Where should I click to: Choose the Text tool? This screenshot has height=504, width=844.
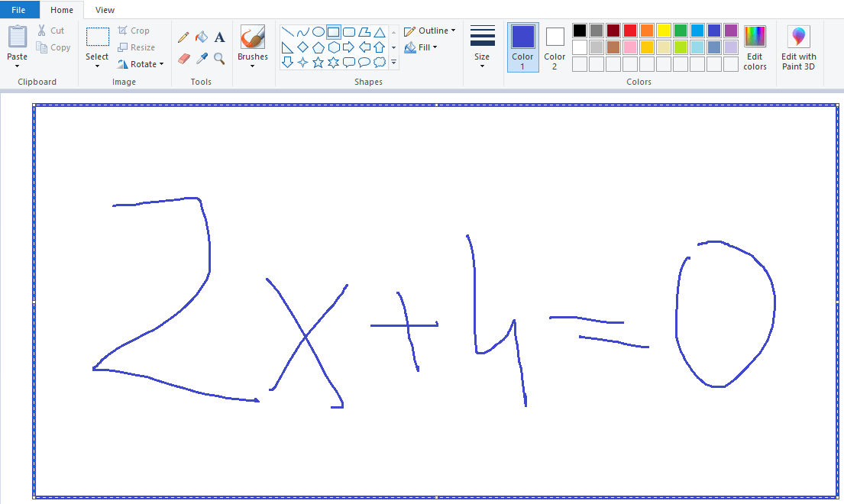click(x=219, y=36)
